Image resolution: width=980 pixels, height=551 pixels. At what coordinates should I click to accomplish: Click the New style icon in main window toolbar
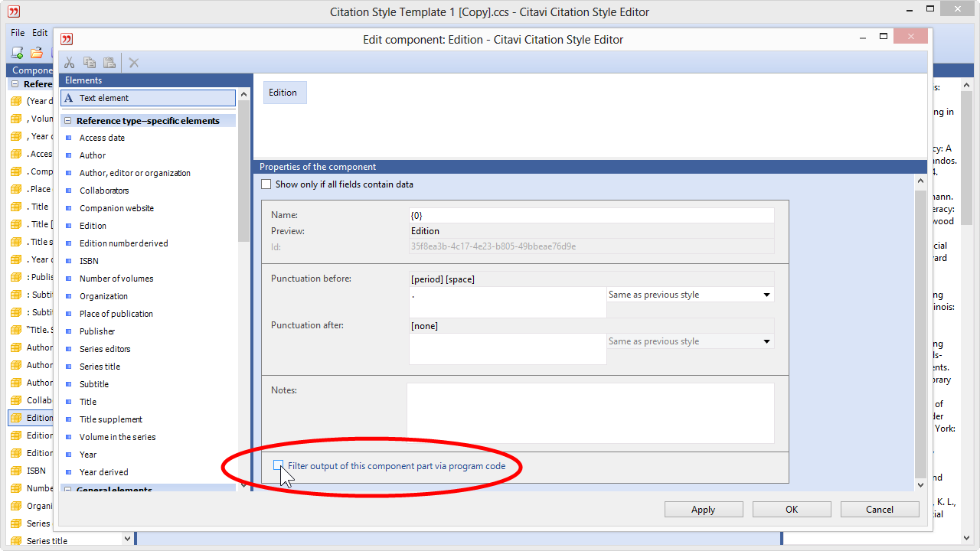17,53
